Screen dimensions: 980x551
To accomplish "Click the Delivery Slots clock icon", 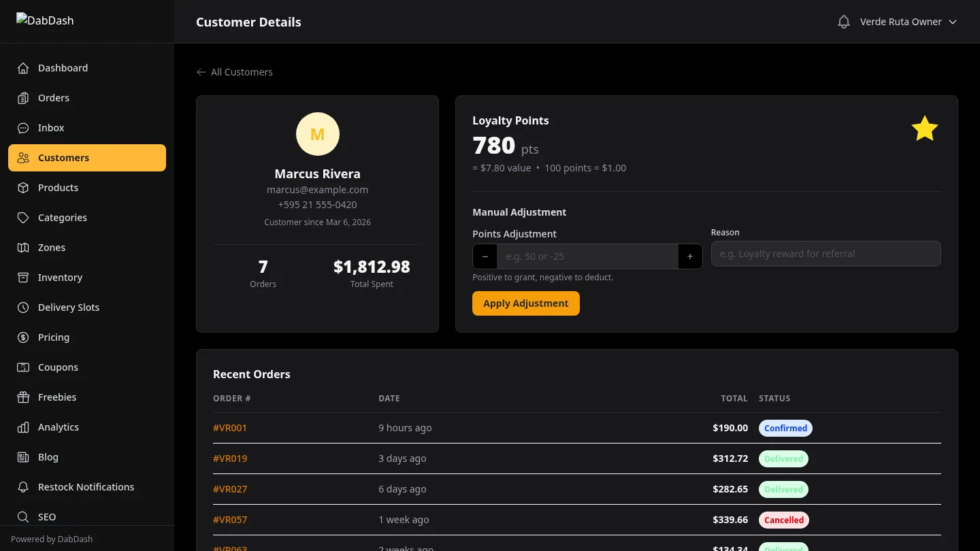I will [22, 307].
